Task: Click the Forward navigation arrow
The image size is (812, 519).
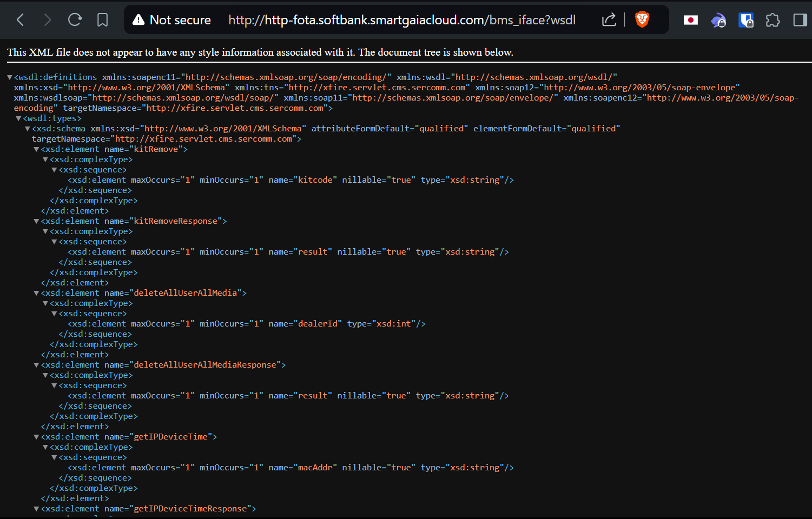Action: click(47, 20)
